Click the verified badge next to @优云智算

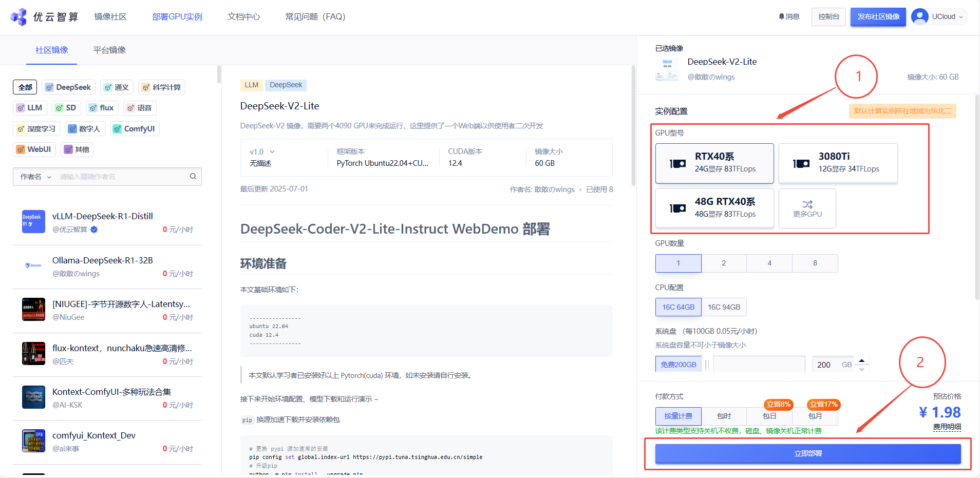[x=94, y=230]
